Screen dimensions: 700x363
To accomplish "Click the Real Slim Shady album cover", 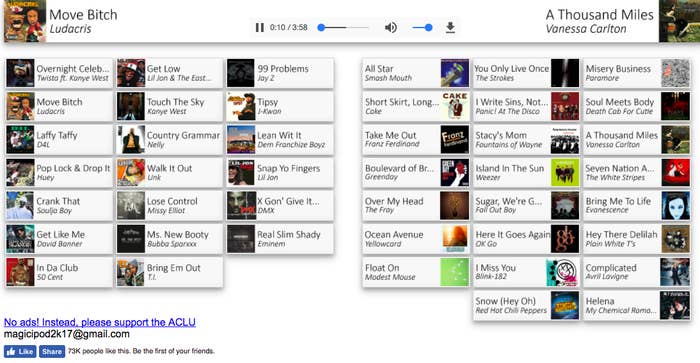I will point(241,239).
